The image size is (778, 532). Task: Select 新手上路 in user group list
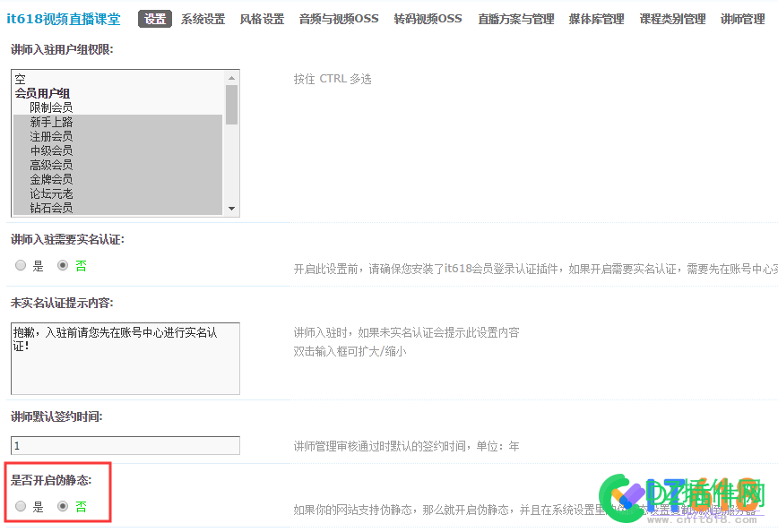tap(118, 122)
